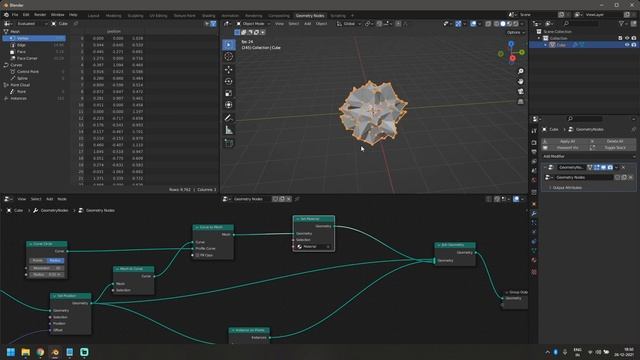Click the blue Z axis on navigation gizmo
Image resolution: width=640 pixels, height=360 pixels.
click(x=511, y=44)
